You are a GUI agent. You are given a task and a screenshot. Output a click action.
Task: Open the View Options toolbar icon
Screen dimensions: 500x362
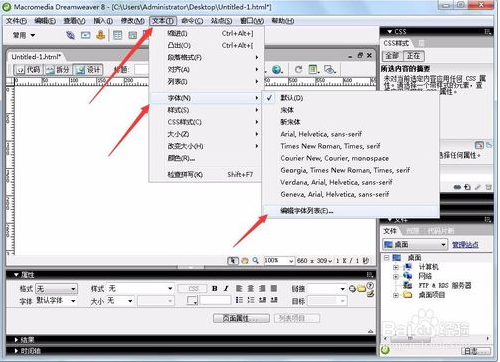(313, 69)
